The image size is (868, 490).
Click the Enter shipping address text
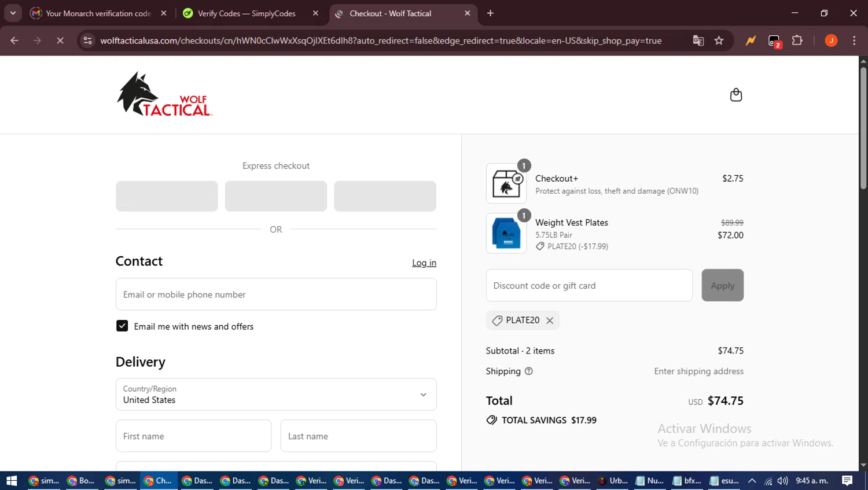(x=698, y=371)
